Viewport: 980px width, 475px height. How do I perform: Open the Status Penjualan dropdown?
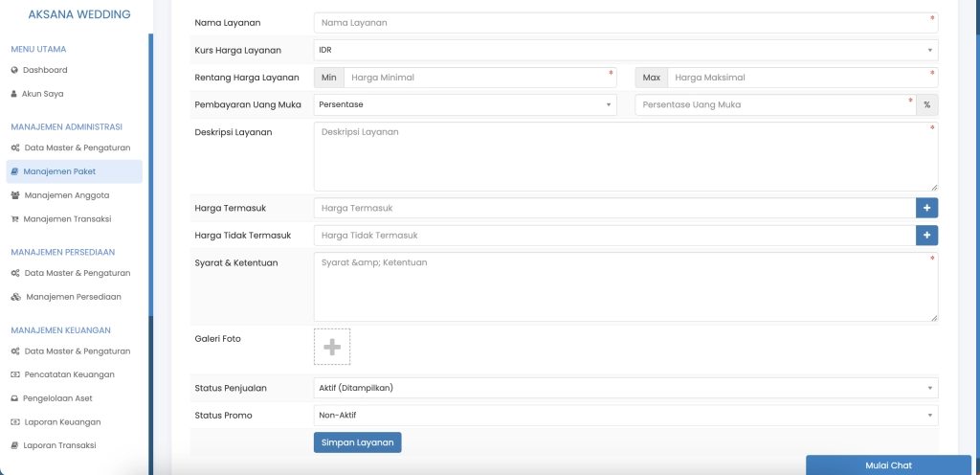coord(625,388)
